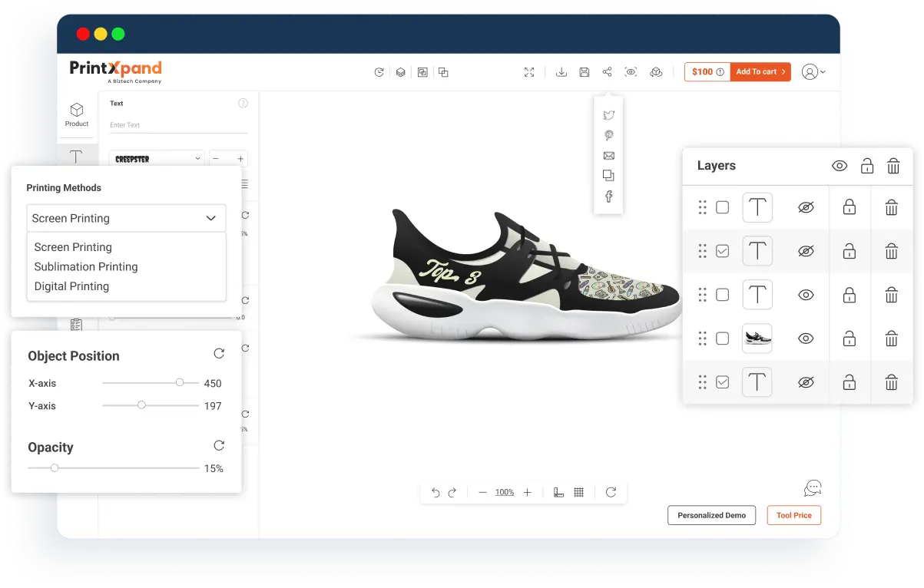This screenshot has height=588, width=924.
Task: Uncheck the second layer's checkbox
Action: [x=722, y=251]
